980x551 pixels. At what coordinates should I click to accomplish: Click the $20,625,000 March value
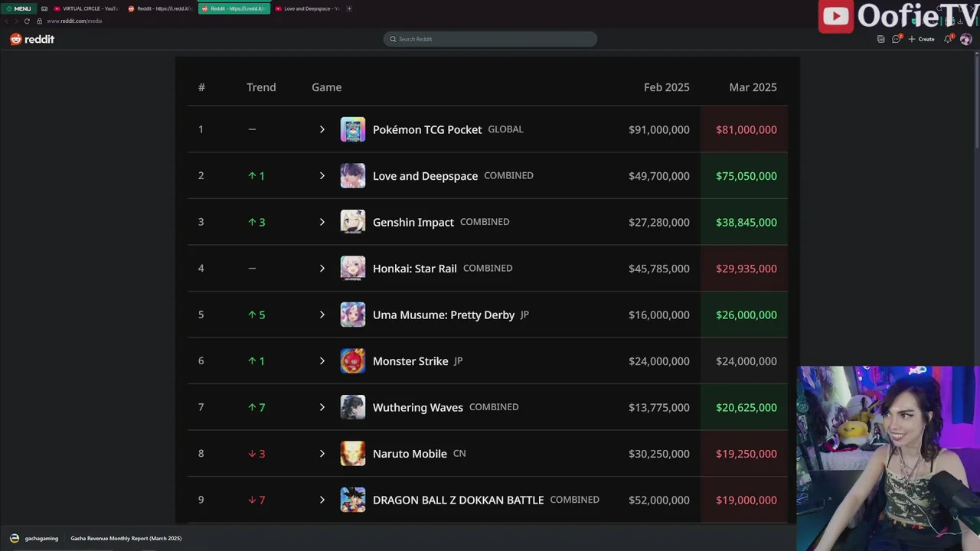pos(746,407)
